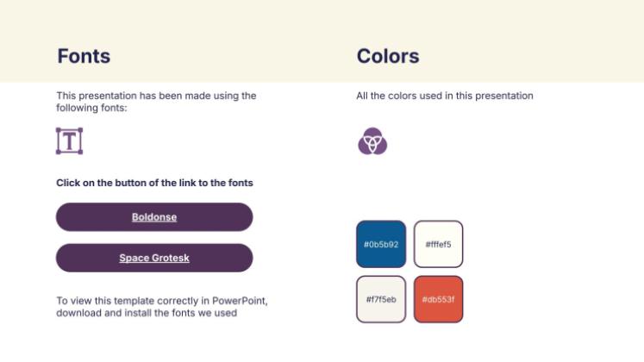The width and height of the screenshot is (644, 362).
Task: Click the underlined 'Boldonse' label text
Action: pyautogui.click(x=154, y=217)
